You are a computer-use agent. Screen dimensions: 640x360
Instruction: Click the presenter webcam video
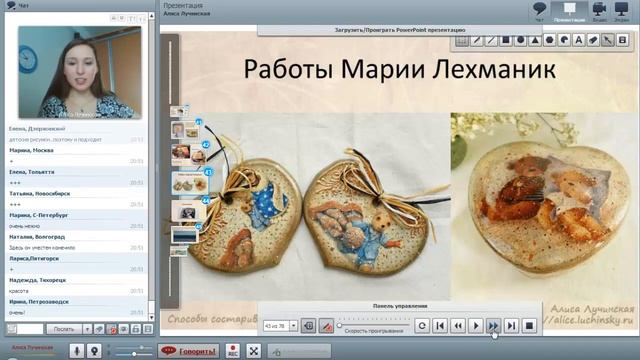click(x=80, y=72)
